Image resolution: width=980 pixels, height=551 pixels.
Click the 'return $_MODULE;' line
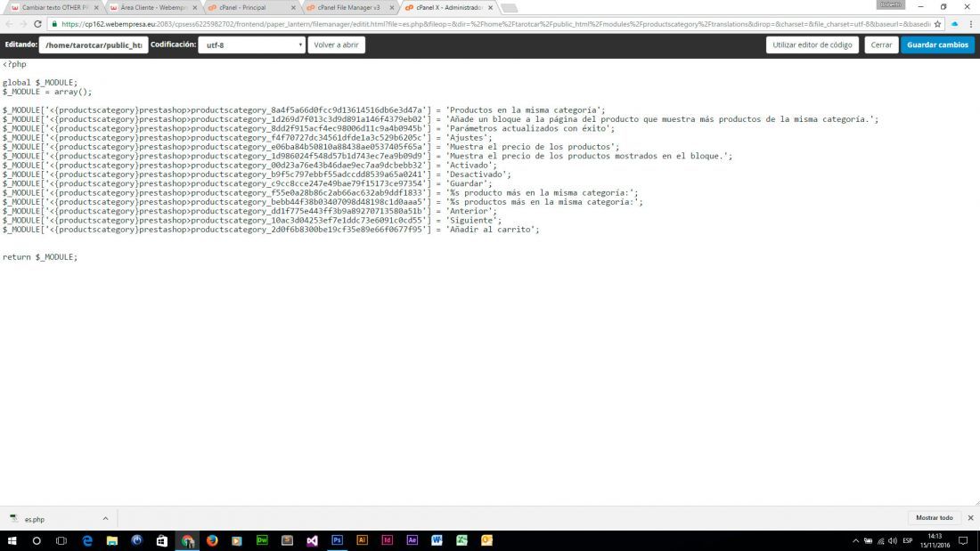(40, 256)
